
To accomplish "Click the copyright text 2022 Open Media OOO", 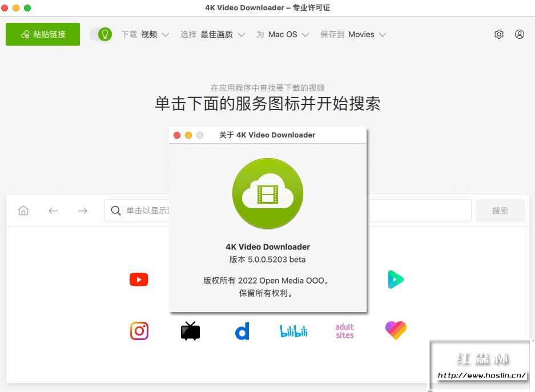I will [267, 281].
